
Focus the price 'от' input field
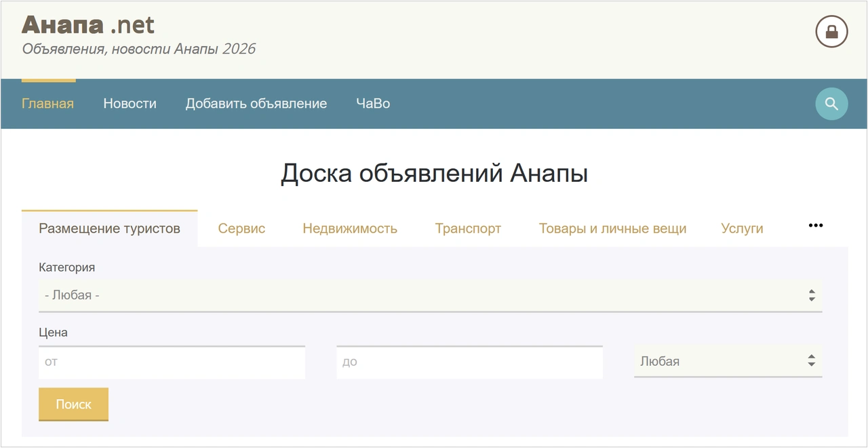tap(172, 362)
